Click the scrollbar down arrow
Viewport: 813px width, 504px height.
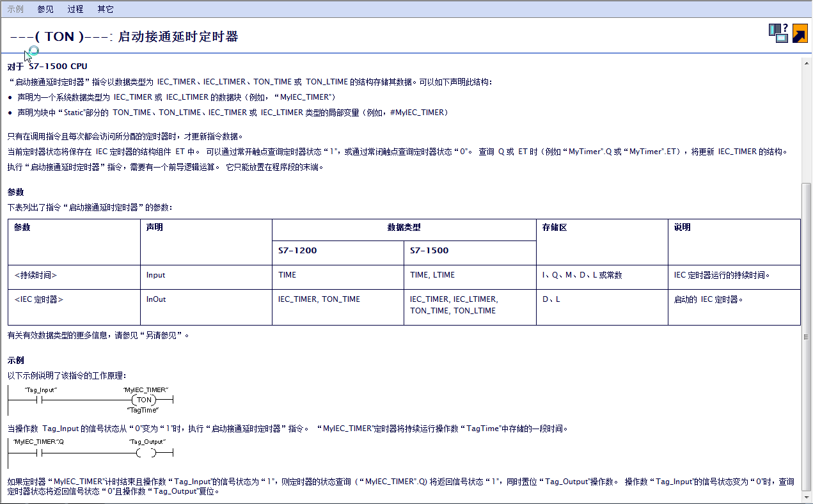[807, 498]
